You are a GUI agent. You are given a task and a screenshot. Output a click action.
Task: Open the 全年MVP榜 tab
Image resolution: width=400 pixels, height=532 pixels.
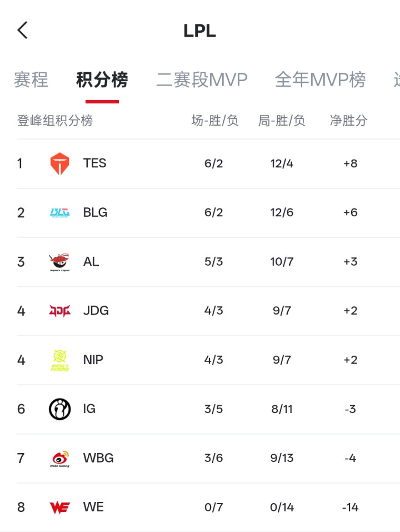321,80
